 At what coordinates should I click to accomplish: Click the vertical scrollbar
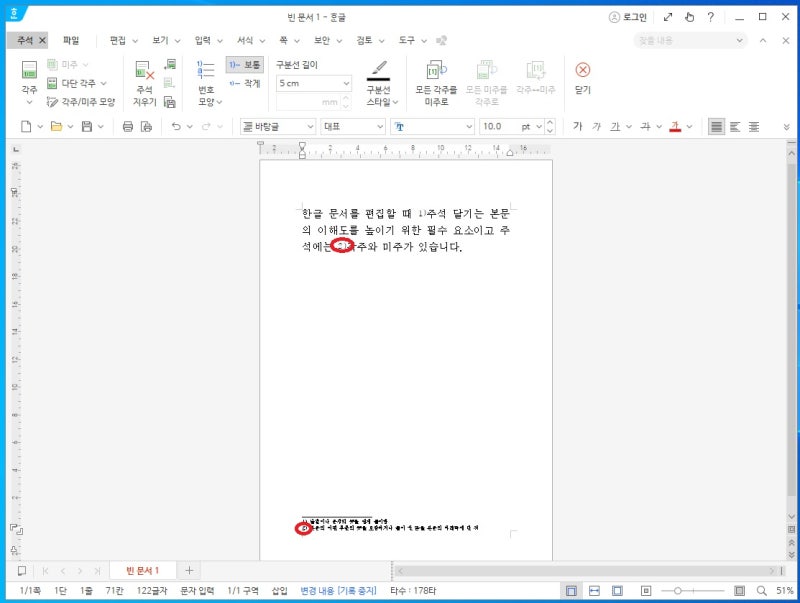[x=791, y=332]
